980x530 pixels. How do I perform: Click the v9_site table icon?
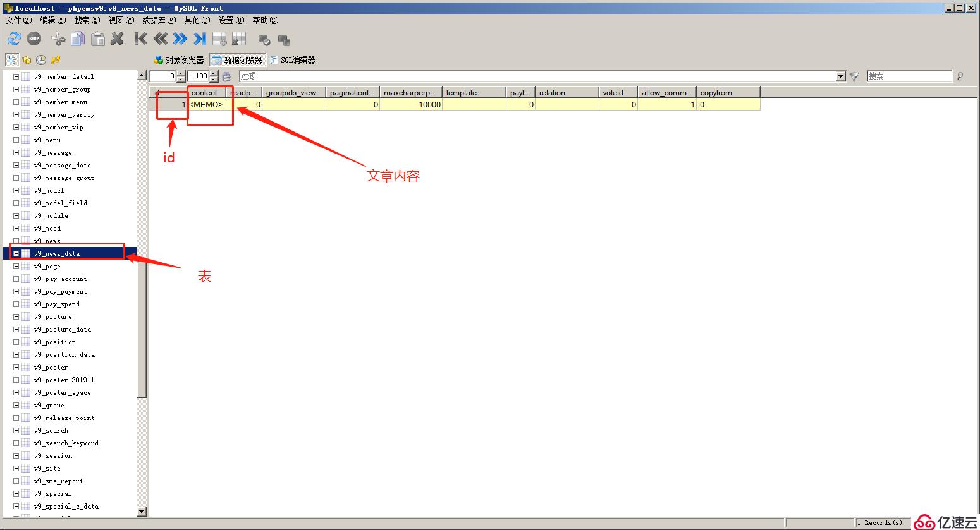26,468
